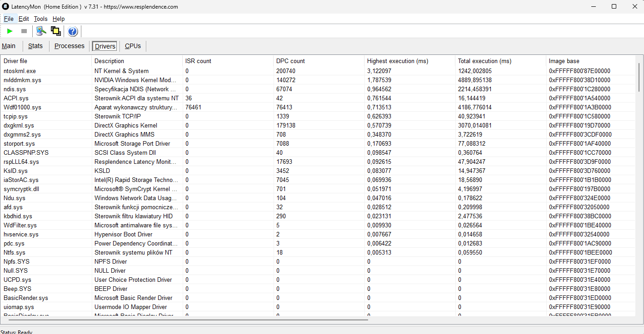Switch to the Processes tab

pyautogui.click(x=70, y=46)
